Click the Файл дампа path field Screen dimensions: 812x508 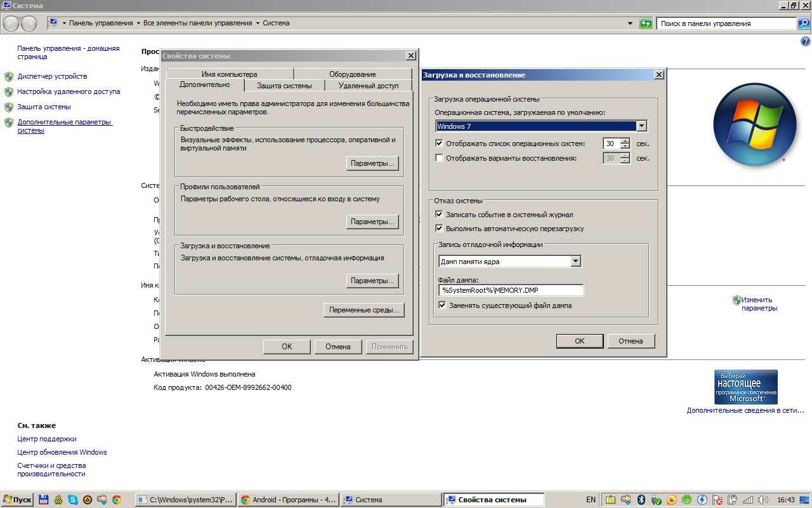pos(511,290)
